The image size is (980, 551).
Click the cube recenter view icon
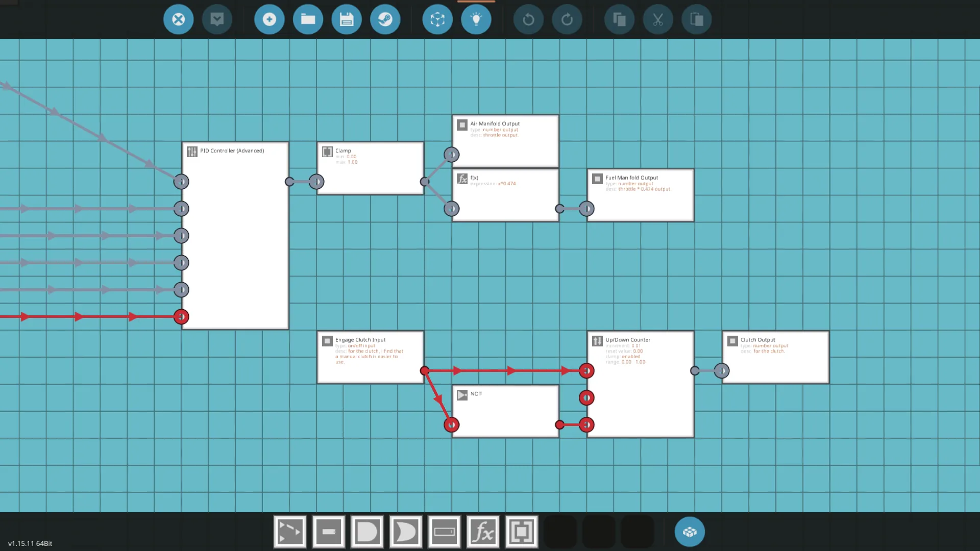437,19
